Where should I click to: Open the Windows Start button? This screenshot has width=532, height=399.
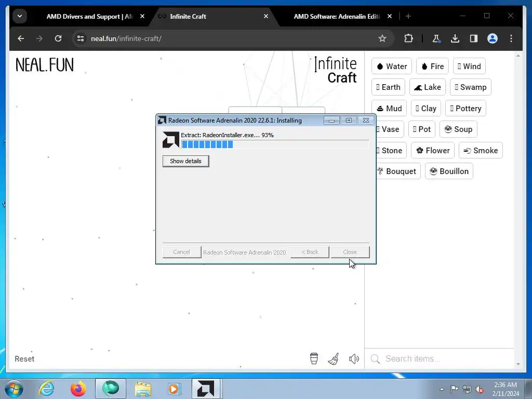click(x=14, y=389)
